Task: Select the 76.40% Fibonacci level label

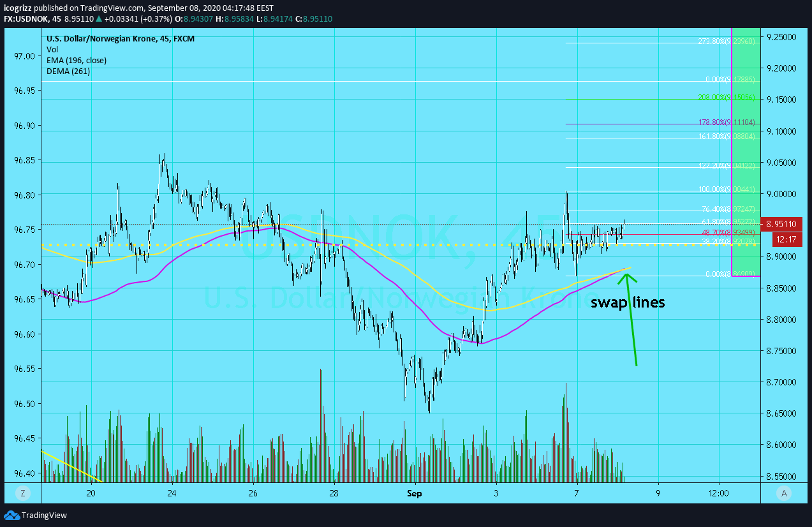Action: click(x=728, y=209)
